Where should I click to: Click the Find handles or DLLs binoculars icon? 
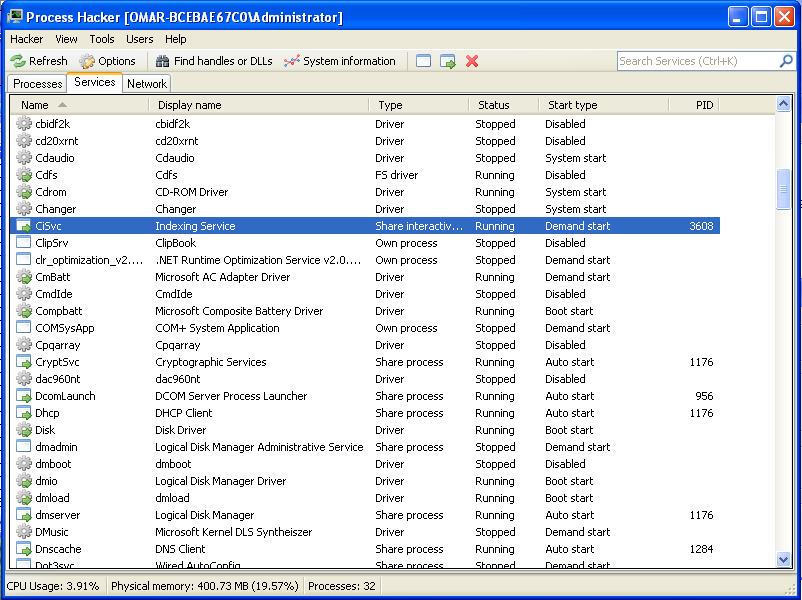click(163, 61)
